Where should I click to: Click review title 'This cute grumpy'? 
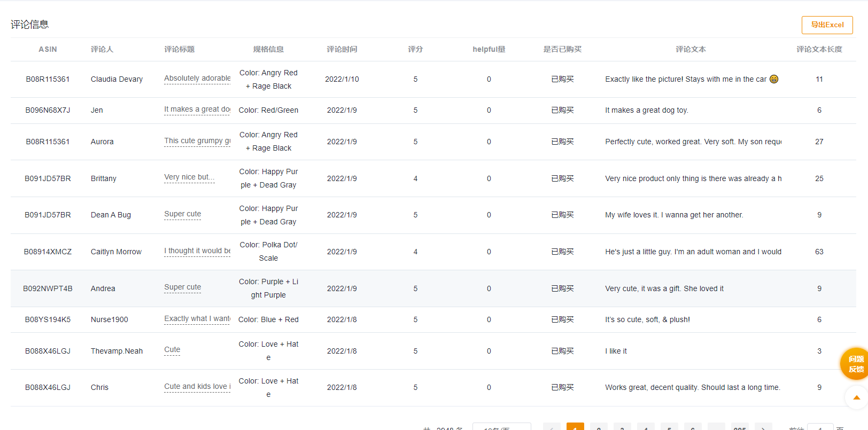197,141
